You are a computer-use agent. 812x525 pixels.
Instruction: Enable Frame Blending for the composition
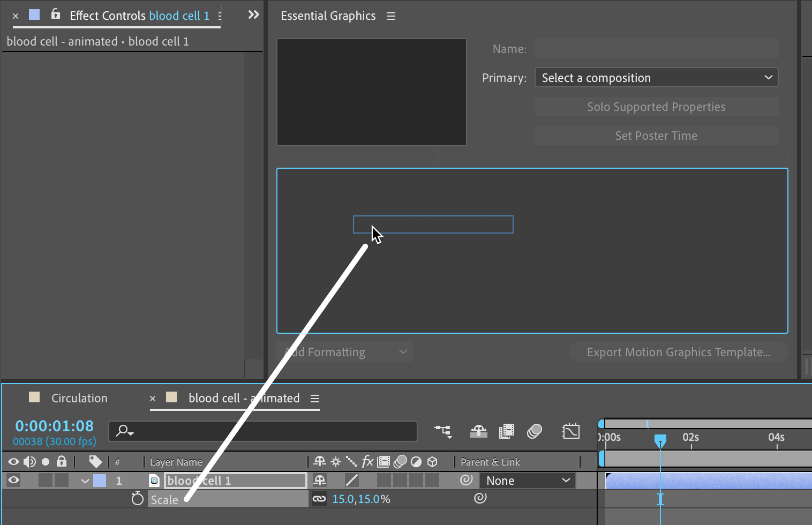(x=506, y=431)
